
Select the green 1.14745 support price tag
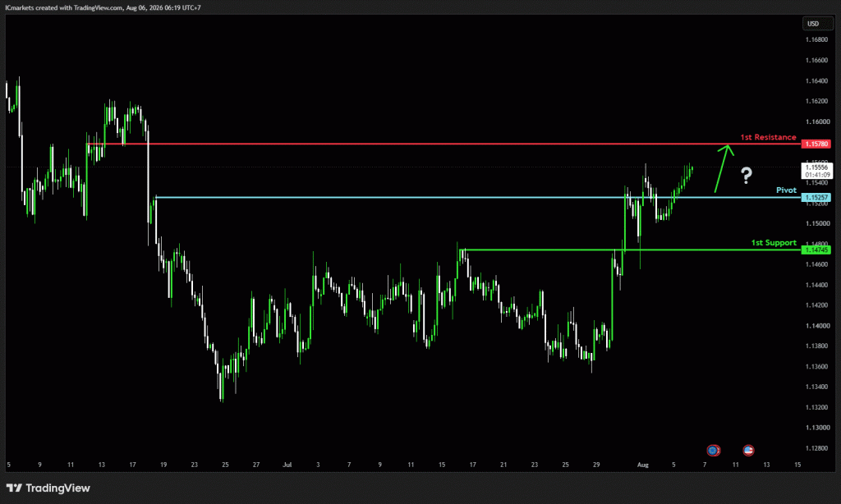pos(816,250)
